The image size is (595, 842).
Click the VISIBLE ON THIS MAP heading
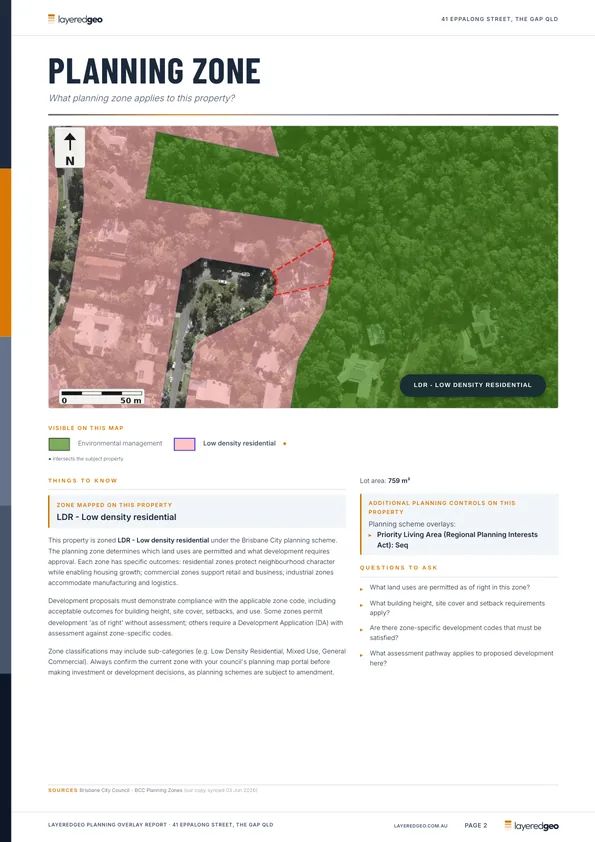point(86,428)
